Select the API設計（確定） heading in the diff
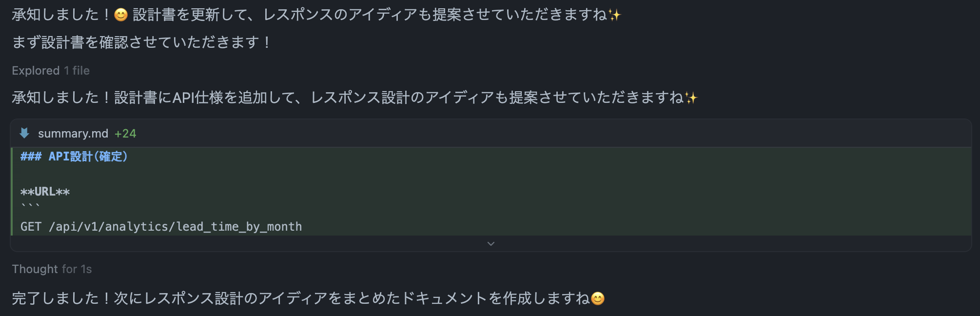The height and width of the screenshot is (316, 980). point(74,157)
